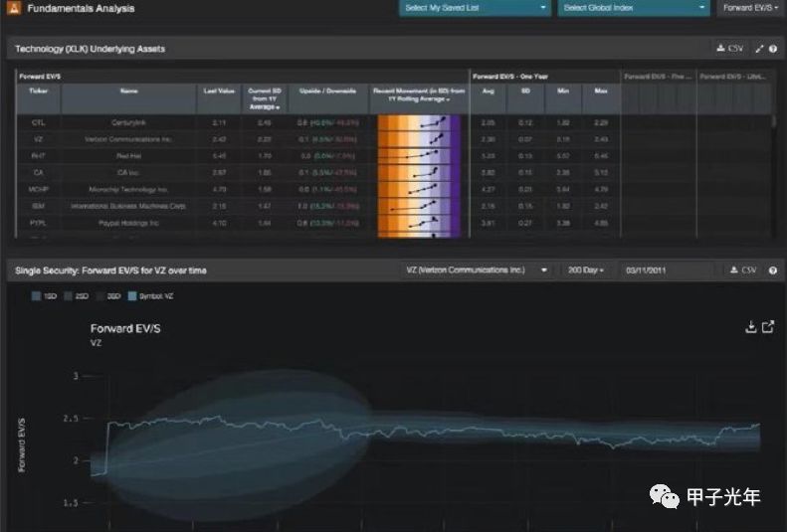Sort the table by Ticker column
Screen dimensions: 787x532
(x=39, y=98)
